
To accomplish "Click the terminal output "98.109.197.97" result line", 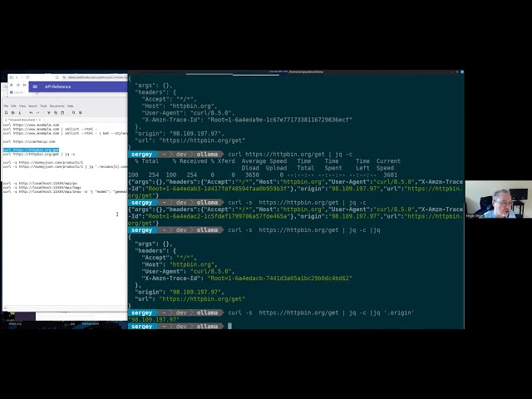I will point(153,319).
